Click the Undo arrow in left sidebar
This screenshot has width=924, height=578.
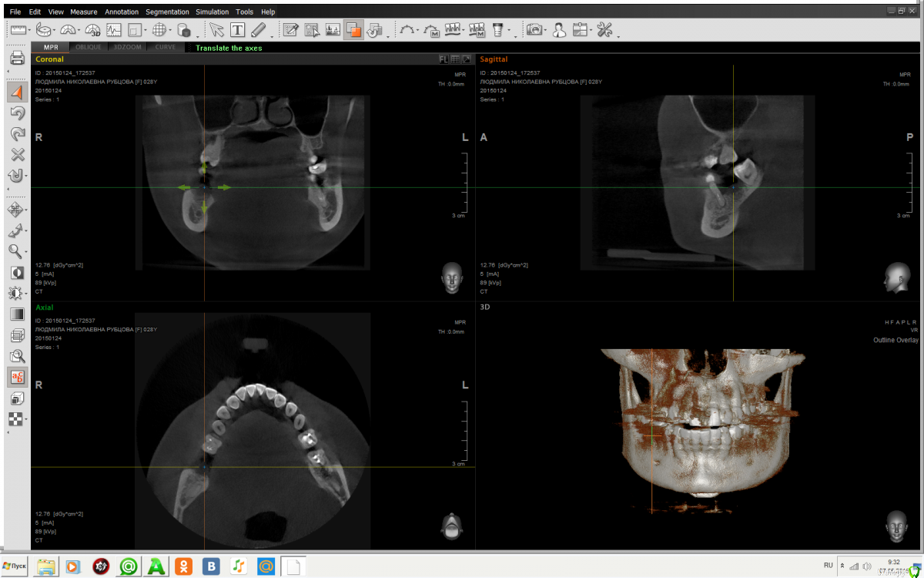[17, 113]
